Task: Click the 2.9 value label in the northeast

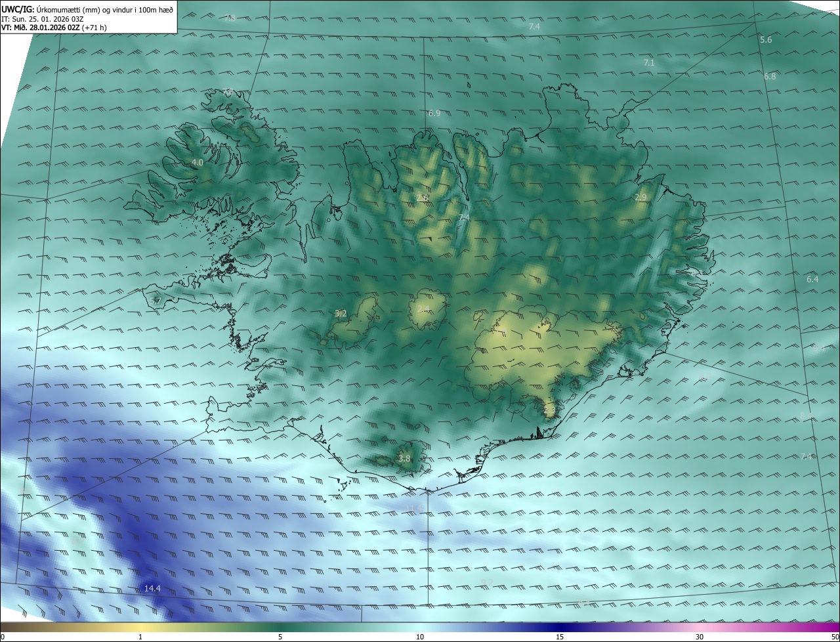Action: coord(640,197)
